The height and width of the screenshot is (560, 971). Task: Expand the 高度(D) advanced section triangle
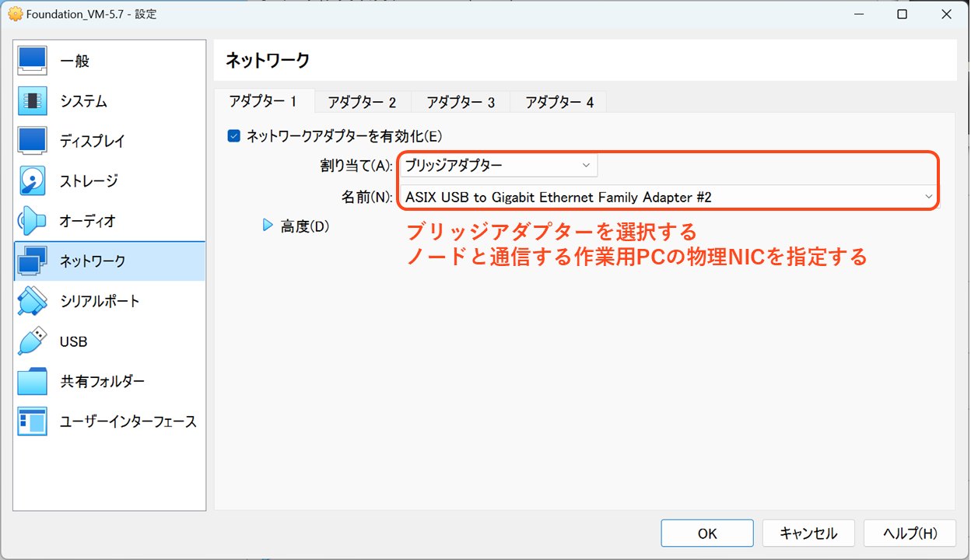[x=268, y=226]
